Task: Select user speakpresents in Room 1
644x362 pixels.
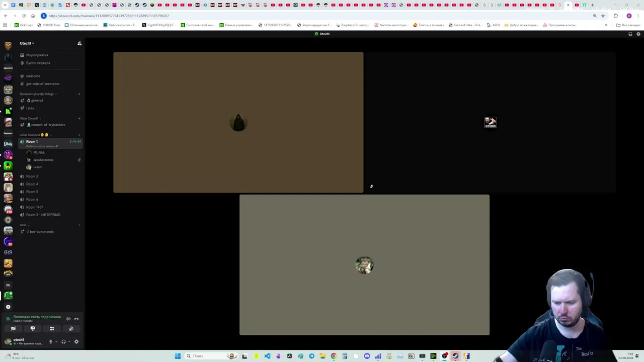Action: point(43,160)
